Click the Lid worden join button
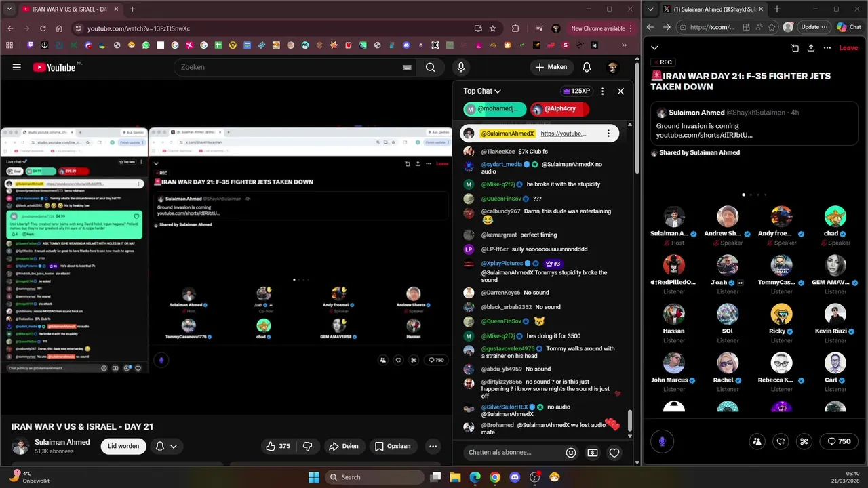The image size is (868, 488). (123, 446)
